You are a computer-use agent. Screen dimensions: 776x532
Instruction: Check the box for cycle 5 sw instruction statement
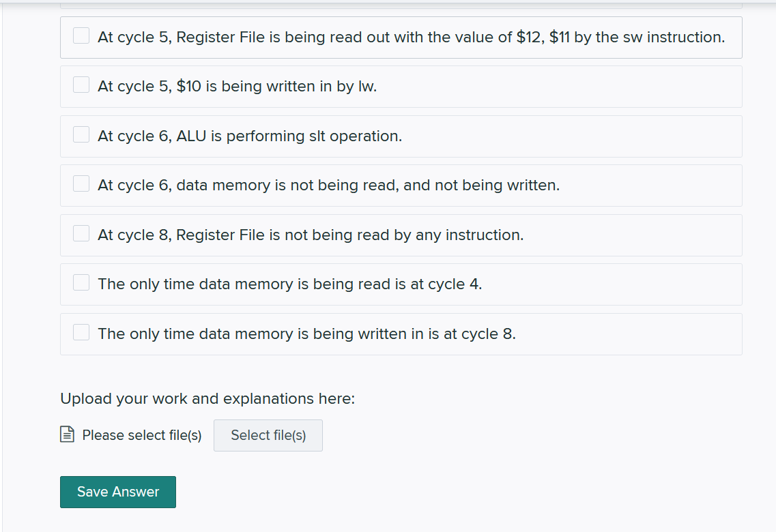tap(81, 35)
